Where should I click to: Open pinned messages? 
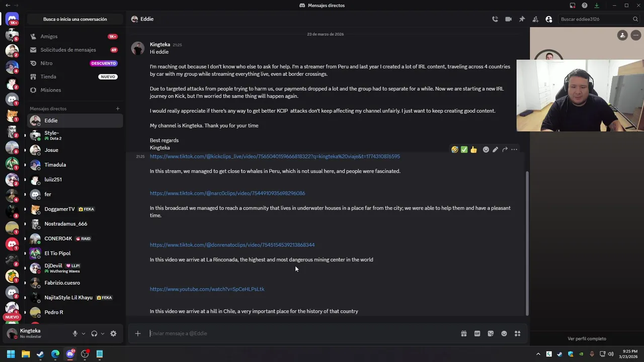[x=522, y=19]
